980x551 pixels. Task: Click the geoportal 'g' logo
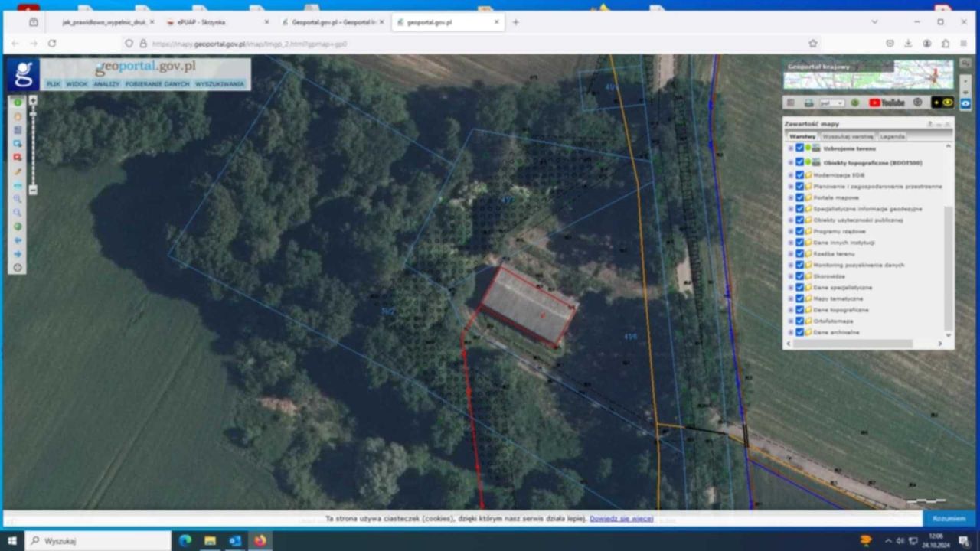[x=23, y=74]
